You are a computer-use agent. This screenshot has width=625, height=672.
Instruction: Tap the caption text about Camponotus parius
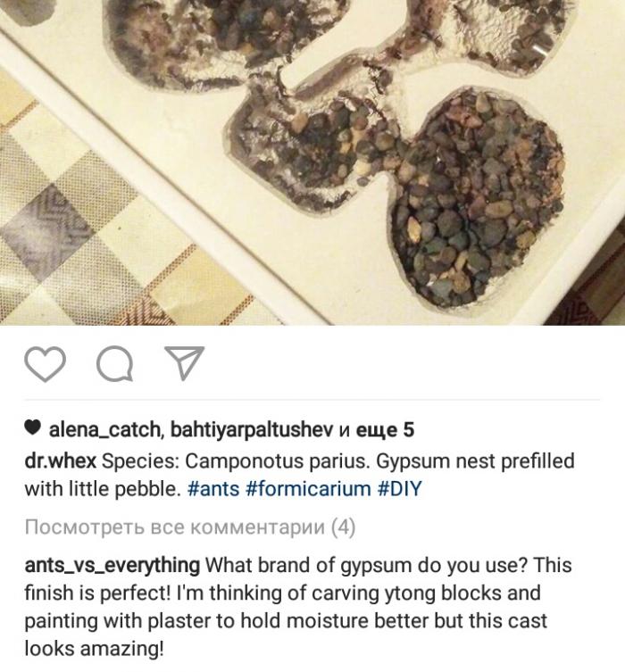point(299,475)
